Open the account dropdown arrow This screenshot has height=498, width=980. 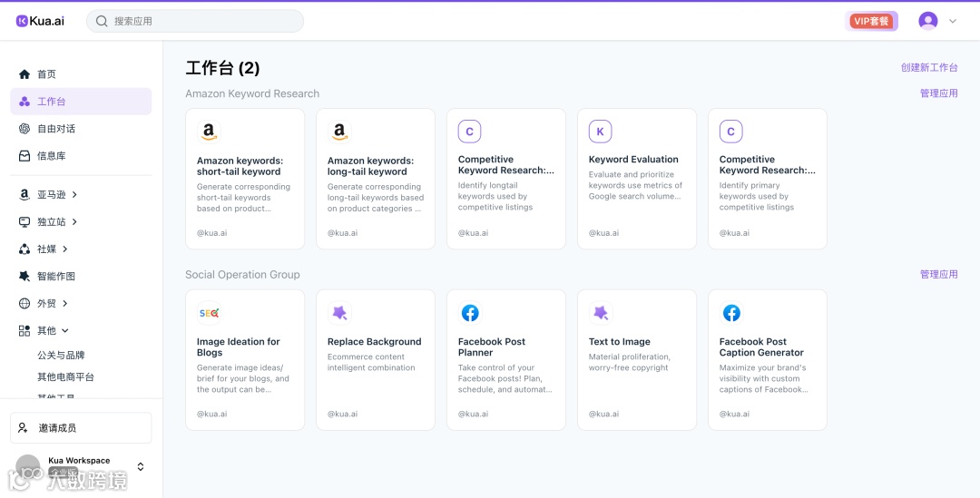953,21
